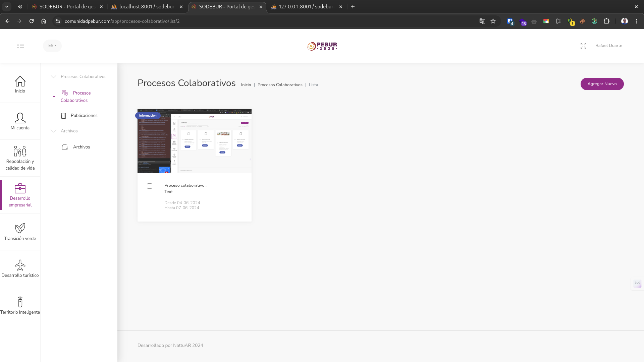
Task: Open Publicaciones menu item
Action: pos(84,116)
